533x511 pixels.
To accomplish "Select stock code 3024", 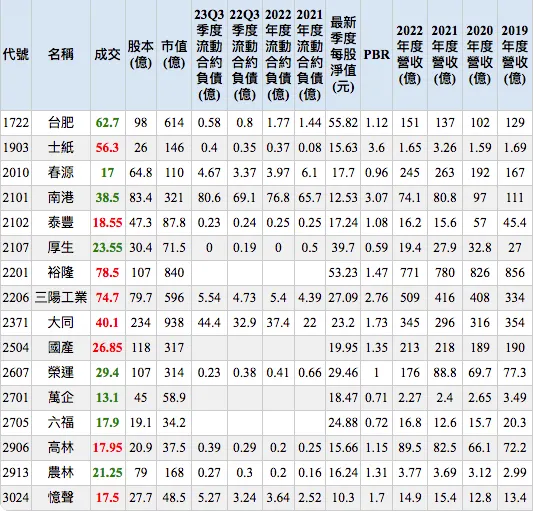I will pos(16,498).
